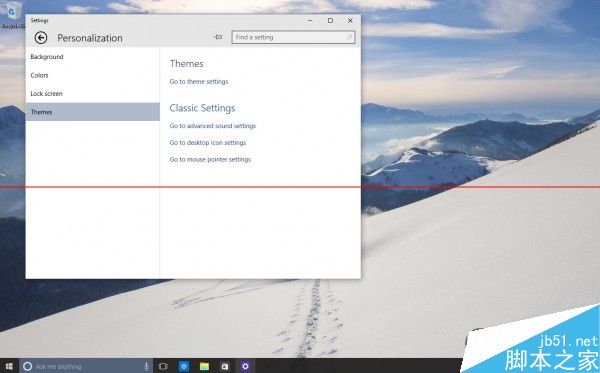Open Go to theme settings link
Image resolution: width=600 pixels, height=373 pixels.
pyautogui.click(x=199, y=81)
